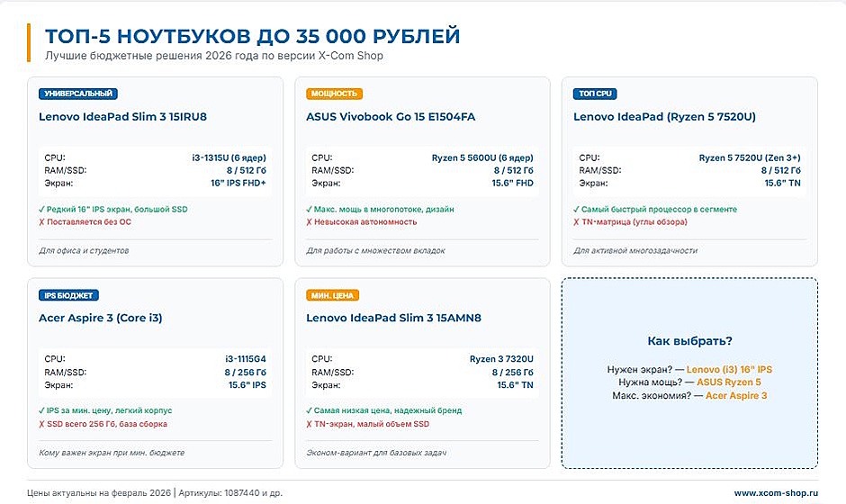Click the УНИВЕРСАЛЬНЫЙ badge
Image resolution: width=846 pixels, height=504 pixels.
coord(77,94)
